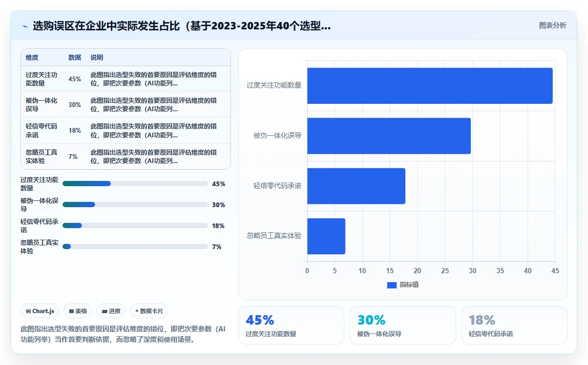Click the 被伪一体化误导 y-axis label
Screen dimensions: 588x365
click(277, 136)
